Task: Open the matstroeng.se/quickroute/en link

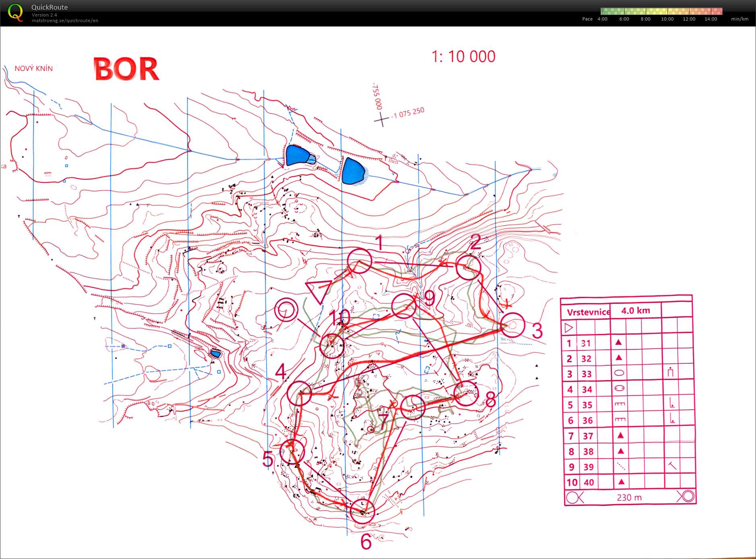Action: (x=65, y=21)
